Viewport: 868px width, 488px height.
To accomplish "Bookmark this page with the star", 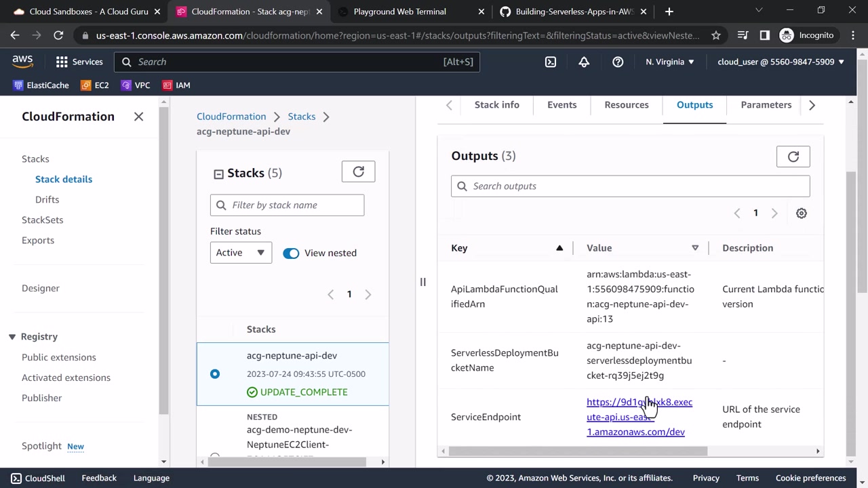I will tap(716, 35).
